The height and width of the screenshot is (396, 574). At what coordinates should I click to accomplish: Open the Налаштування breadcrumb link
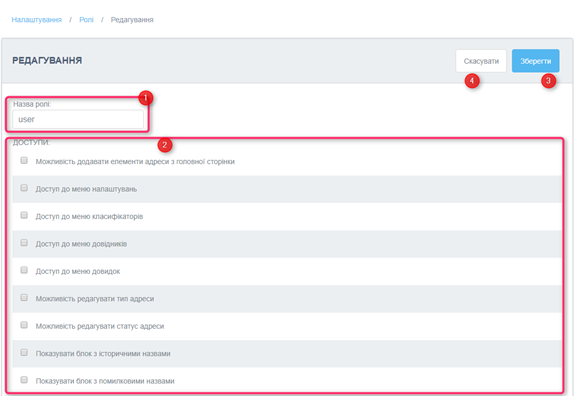click(x=37, y=20)
